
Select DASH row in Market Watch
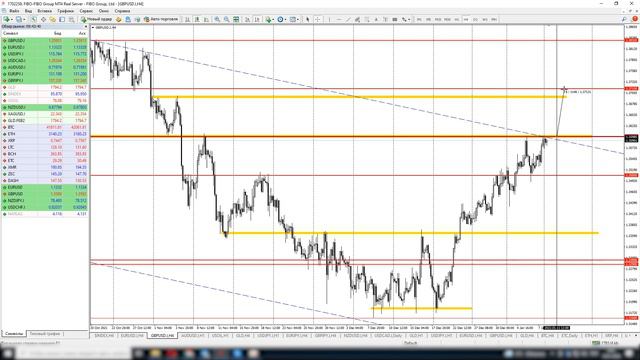45,180
